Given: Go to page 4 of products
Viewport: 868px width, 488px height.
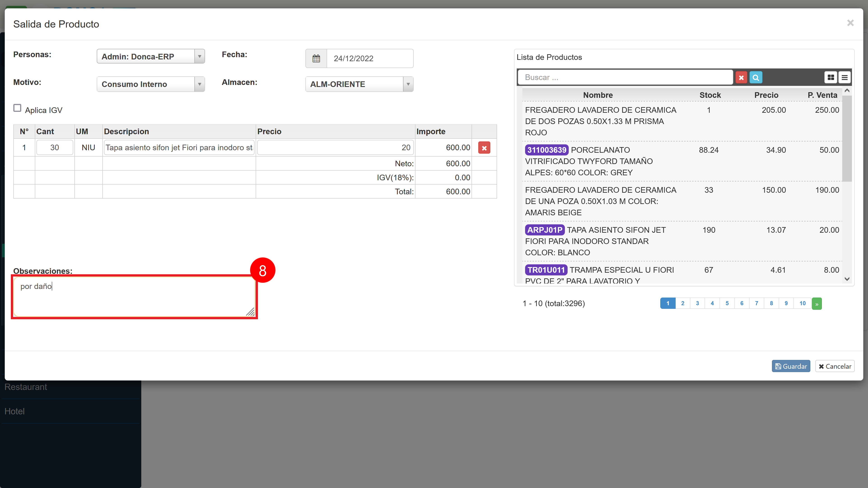Looking at the screenshot, I should point(712,303).
